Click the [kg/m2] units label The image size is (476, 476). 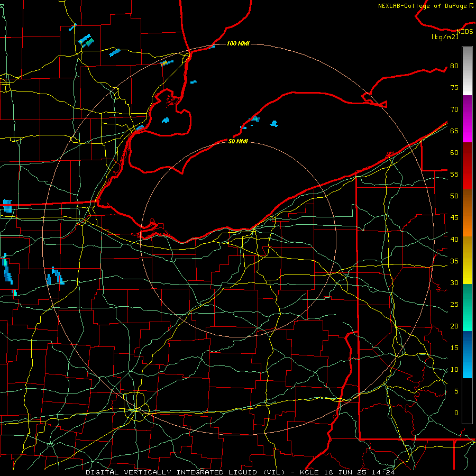(445, 38)
